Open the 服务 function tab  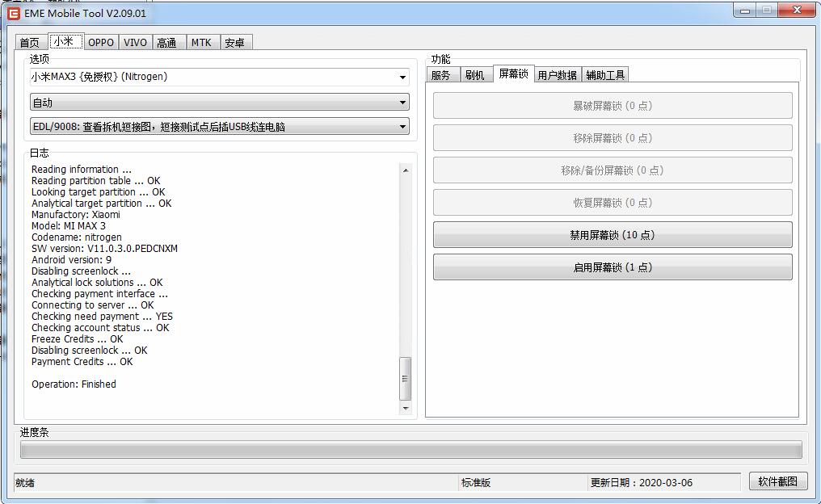443,75
